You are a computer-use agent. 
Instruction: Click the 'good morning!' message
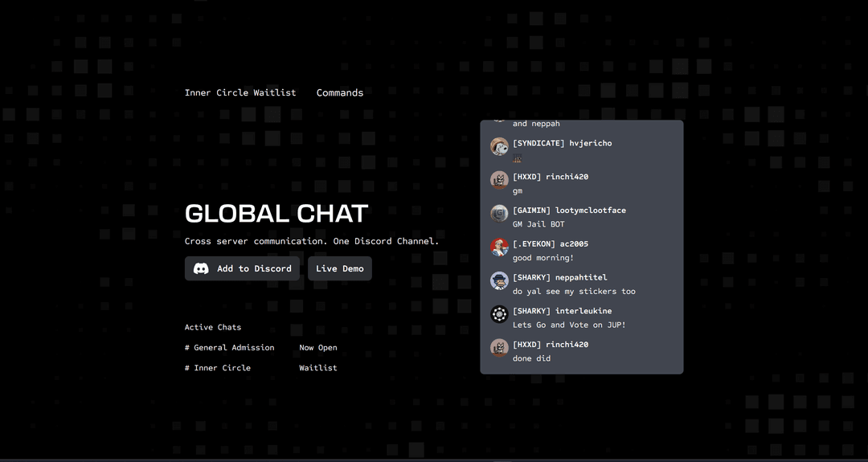tap(542, 258)
